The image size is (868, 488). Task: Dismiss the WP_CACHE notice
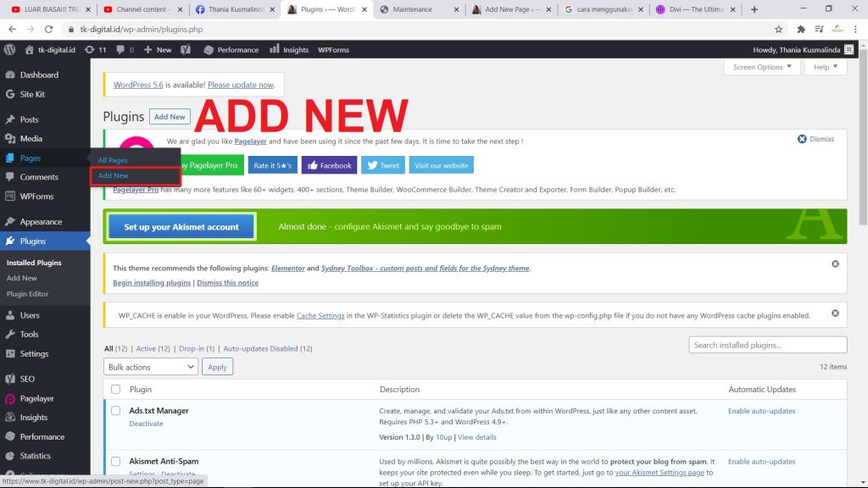pos(835,313)
